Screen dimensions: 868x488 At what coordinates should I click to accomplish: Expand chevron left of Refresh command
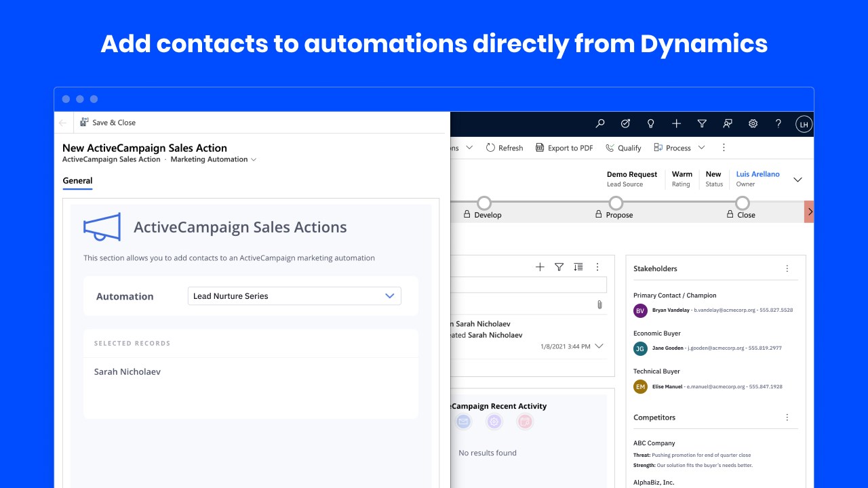click(x=469, y=148)
